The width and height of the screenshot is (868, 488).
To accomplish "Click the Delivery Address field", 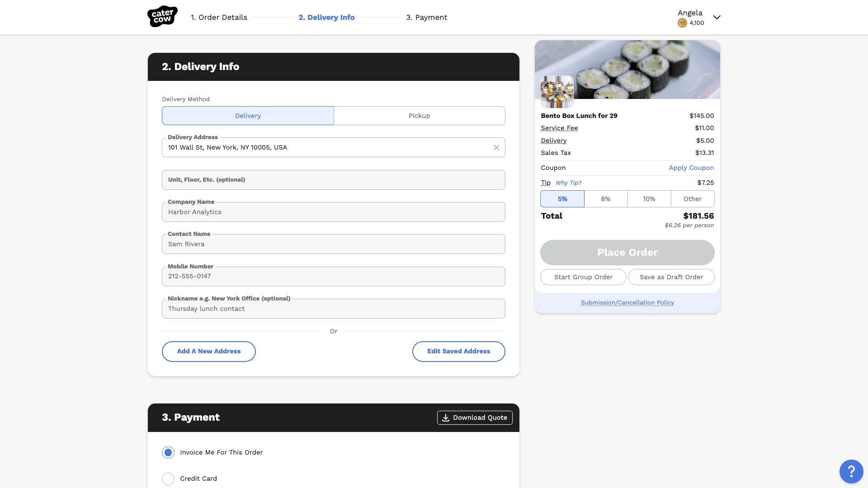I will [333, 147].
